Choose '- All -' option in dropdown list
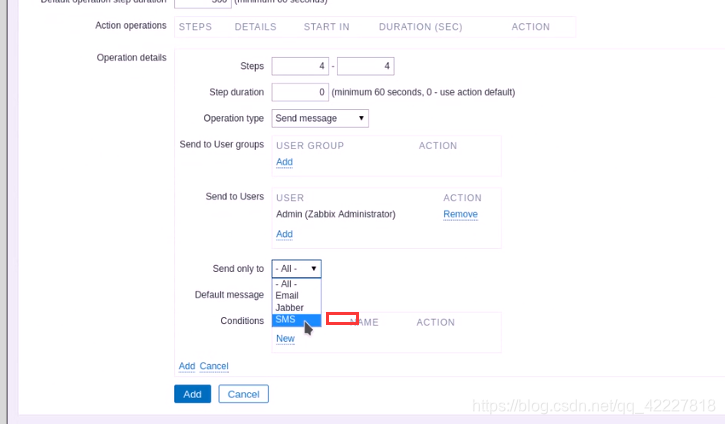This screenshot has width=725, height=424. point(296,284)
